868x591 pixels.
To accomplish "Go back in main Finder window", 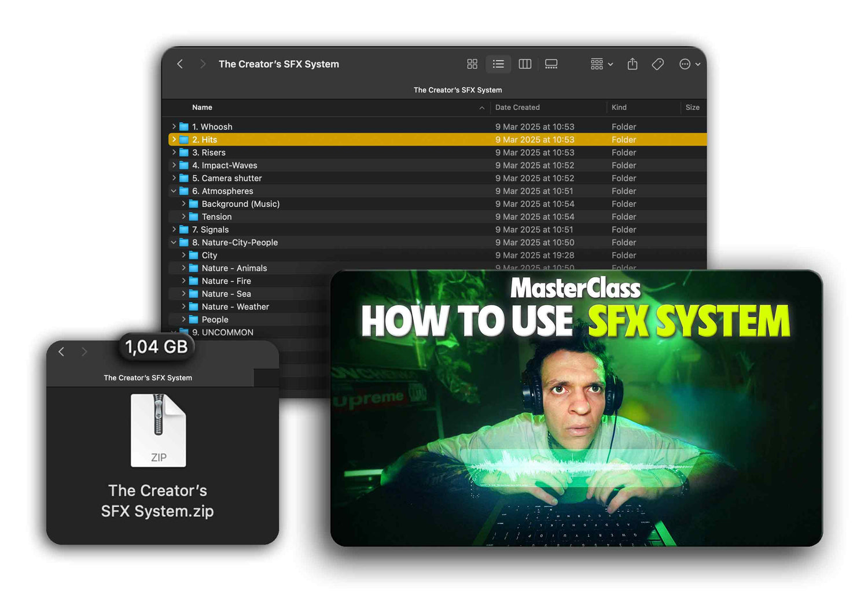I will click(x=180, y=64).
